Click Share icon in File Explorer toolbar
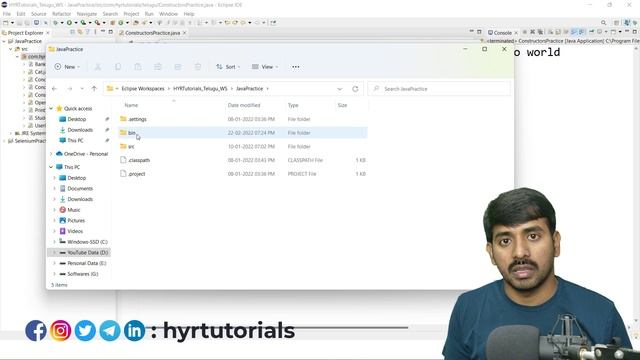The height and width of the screenshot is (360, 640). click(x=178, y=67)
